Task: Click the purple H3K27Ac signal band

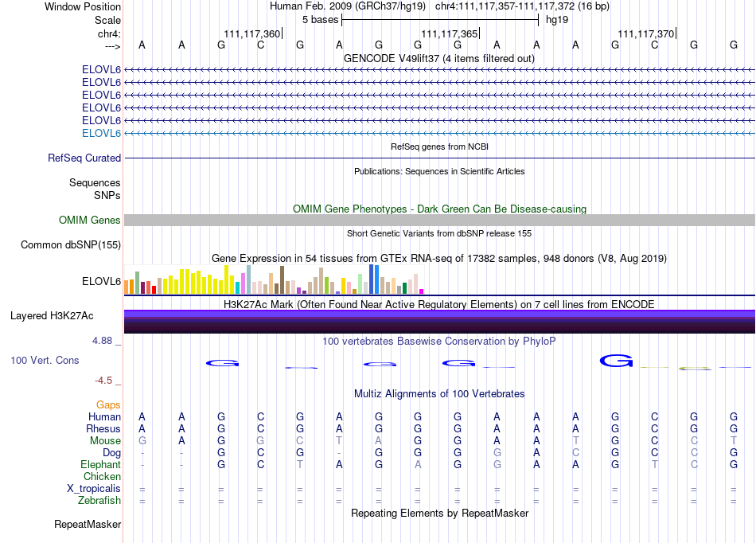Action: [x=439, y=321]
